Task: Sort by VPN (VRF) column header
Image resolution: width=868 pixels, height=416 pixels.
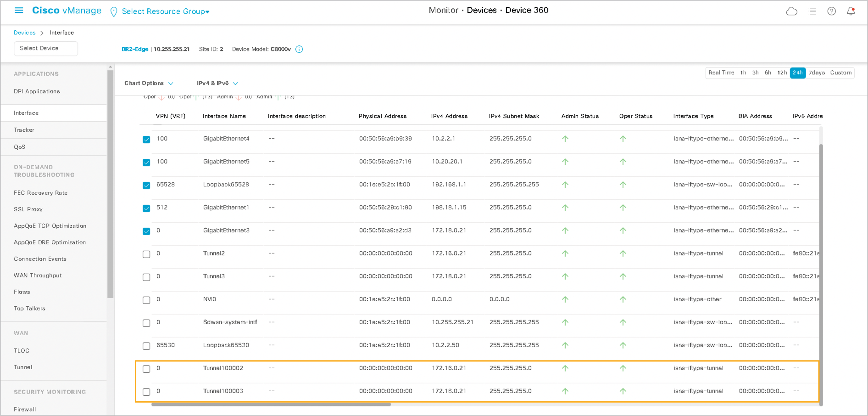Action: pos(171,116)
